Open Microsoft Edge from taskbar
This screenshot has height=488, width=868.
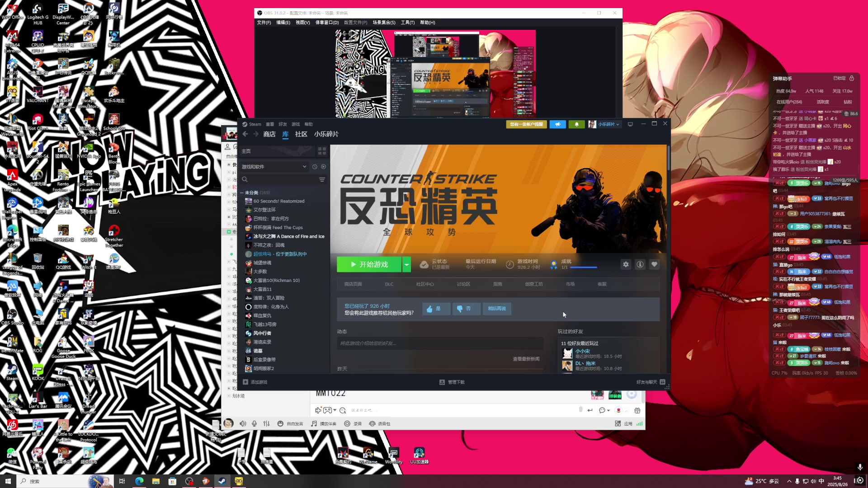(x=139, y=481)
